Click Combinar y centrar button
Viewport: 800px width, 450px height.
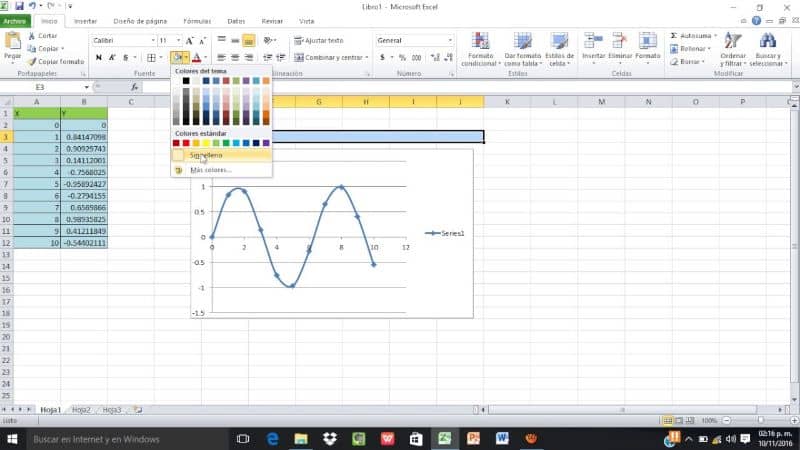(331, 58)
